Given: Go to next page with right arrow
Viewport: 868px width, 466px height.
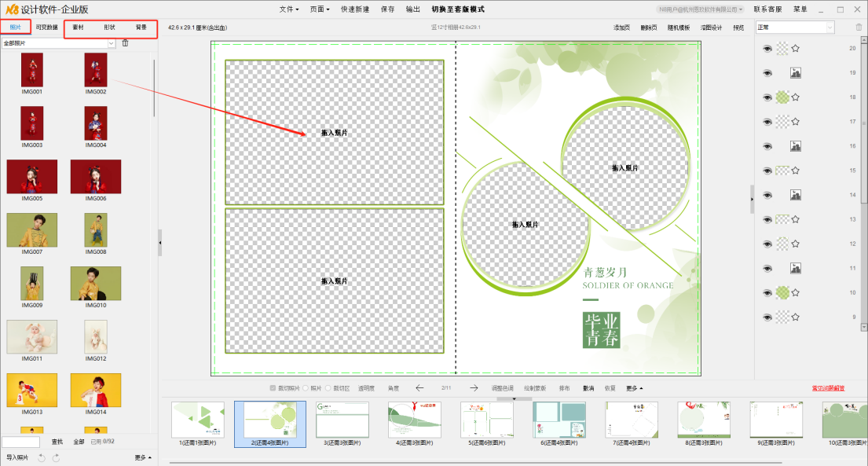Looking at the screenshot, I should [x=474, y=388].
